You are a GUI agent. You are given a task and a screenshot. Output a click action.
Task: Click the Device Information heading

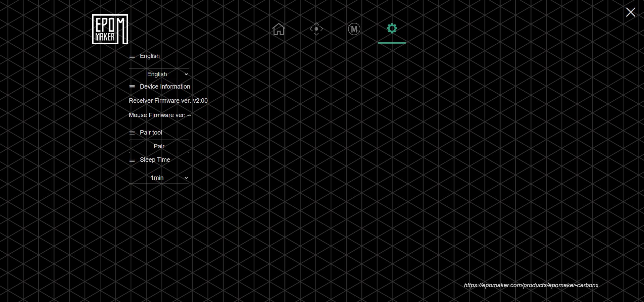coord(165,87)
